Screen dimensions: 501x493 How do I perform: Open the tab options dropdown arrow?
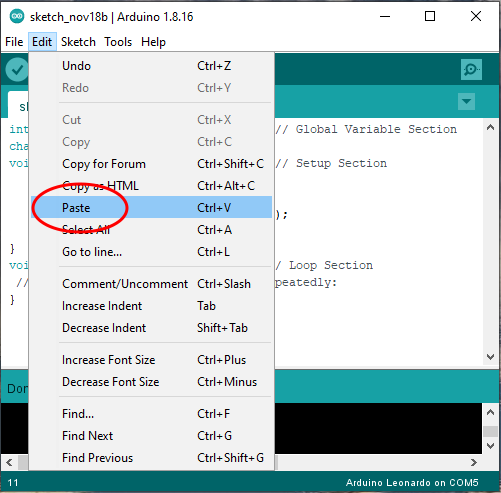point(466,101)
